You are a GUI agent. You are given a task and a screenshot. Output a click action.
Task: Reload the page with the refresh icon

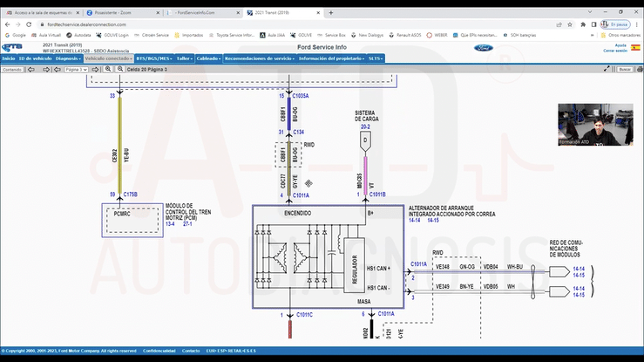(29, 24)
